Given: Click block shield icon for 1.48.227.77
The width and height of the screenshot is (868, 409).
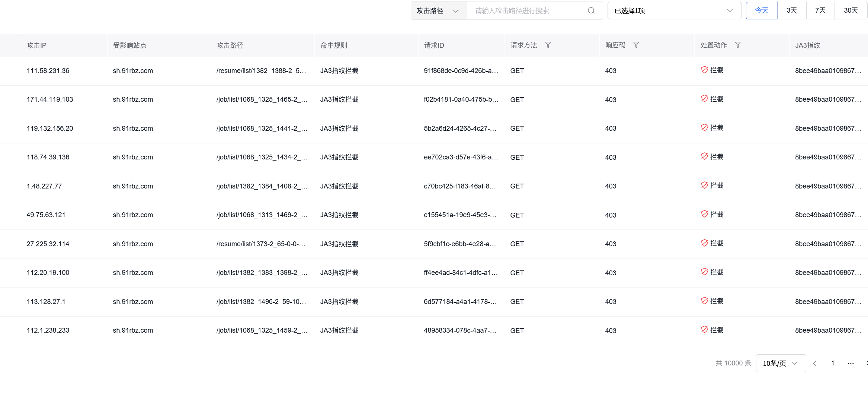Looking at the screenshot, I should coord(704,186).
